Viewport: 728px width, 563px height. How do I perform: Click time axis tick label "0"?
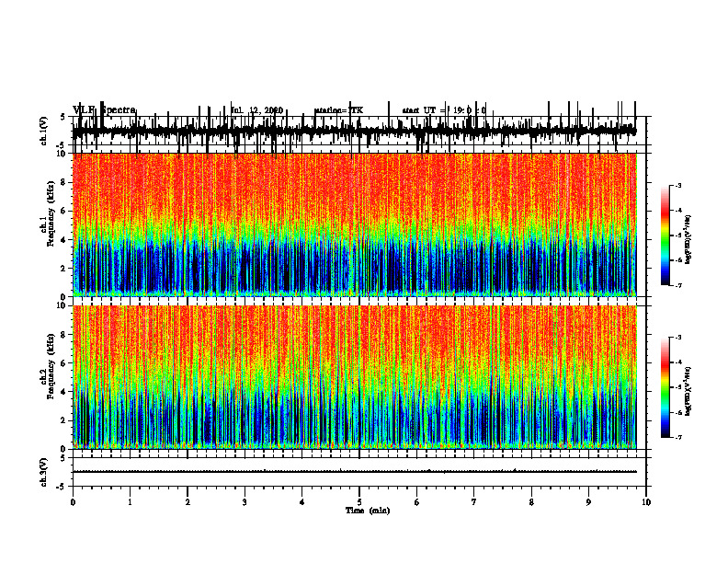click(x=73, y=502)
